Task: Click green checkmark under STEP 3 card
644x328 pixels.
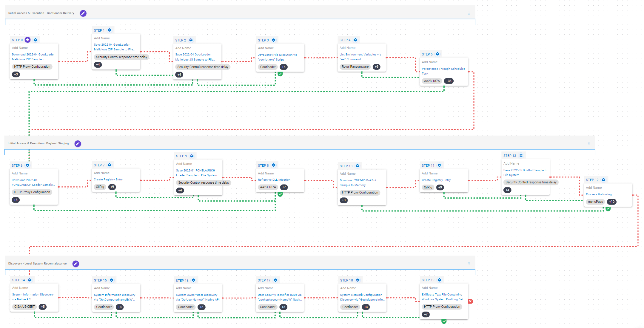Action: 280,74
